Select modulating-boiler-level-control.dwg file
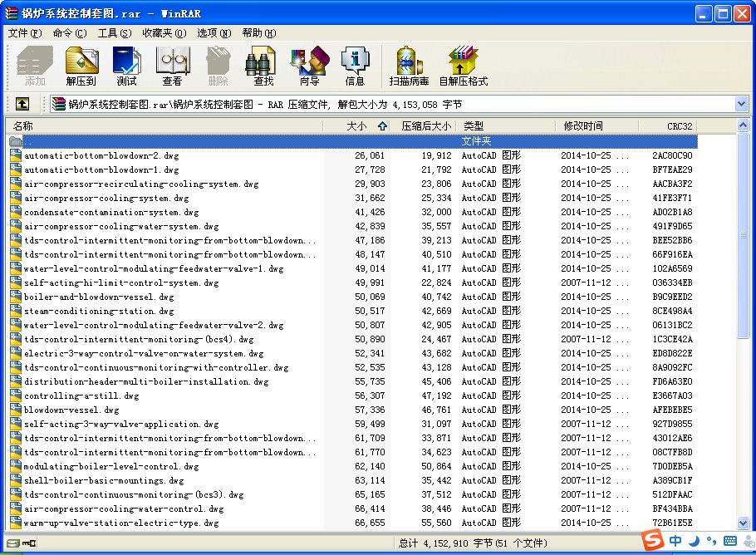 pos(111,466)
